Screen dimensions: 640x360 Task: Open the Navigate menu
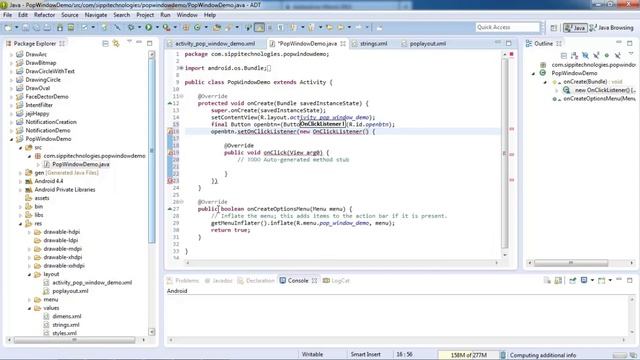pos(96,15)
